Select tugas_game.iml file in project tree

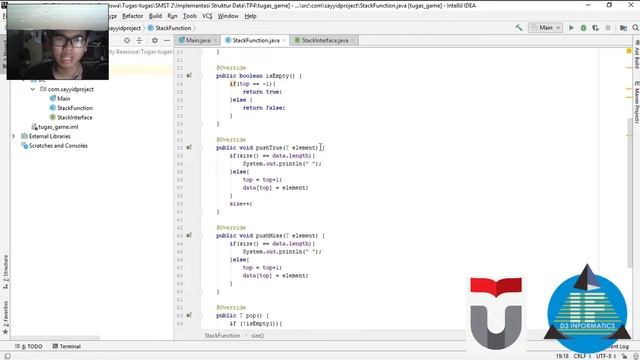[x=55, y=127]
